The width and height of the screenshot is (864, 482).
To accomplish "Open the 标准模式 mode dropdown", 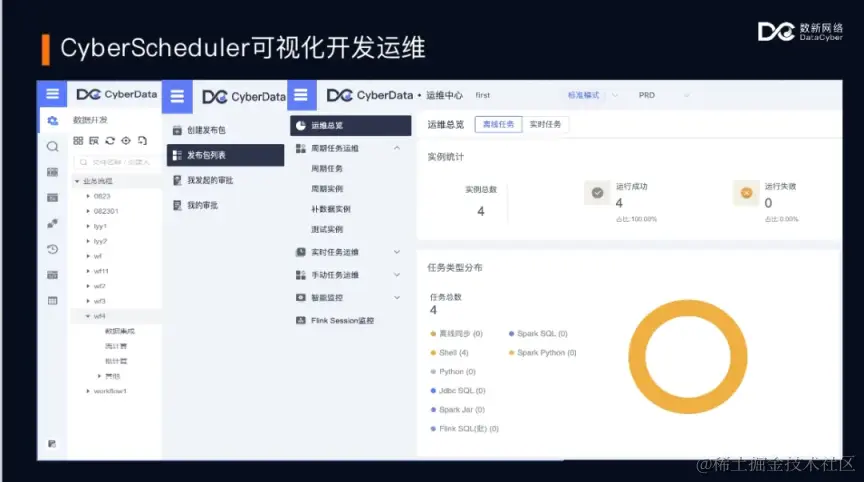I will click(592, 95).
